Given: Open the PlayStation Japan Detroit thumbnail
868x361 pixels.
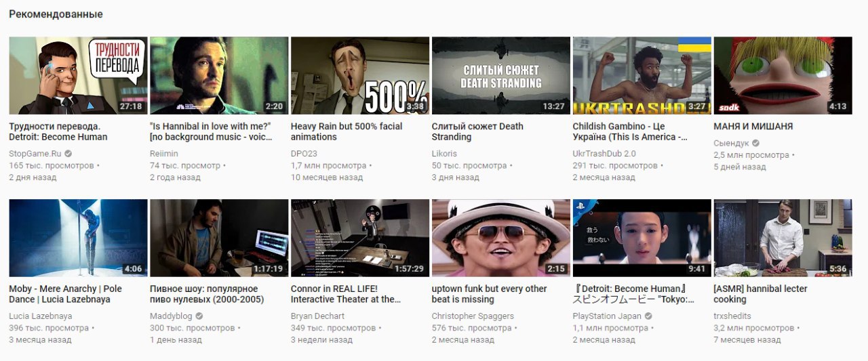Looking at the screenshot, I should pyautogui.click(x=642, y=238).
